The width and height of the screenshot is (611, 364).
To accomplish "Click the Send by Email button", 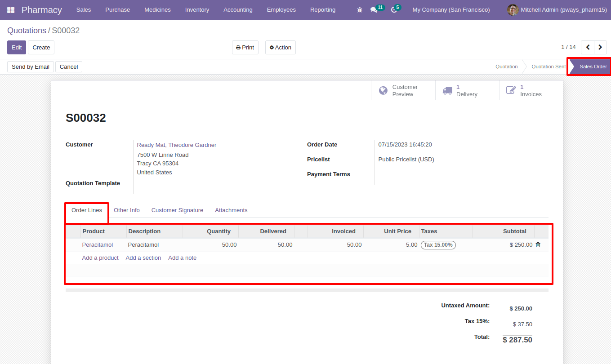I will coord(31,67).
